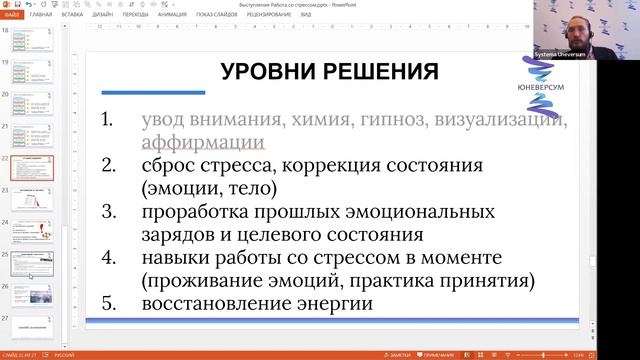Select slide 20 thumbnail
Image resolution: width=640 pixels, height=360 pixels.
tap(32, 104)
